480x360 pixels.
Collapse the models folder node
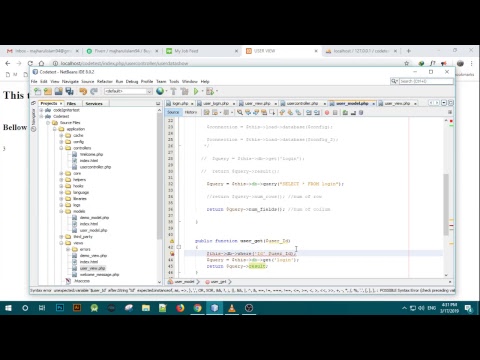coord(61,211)
